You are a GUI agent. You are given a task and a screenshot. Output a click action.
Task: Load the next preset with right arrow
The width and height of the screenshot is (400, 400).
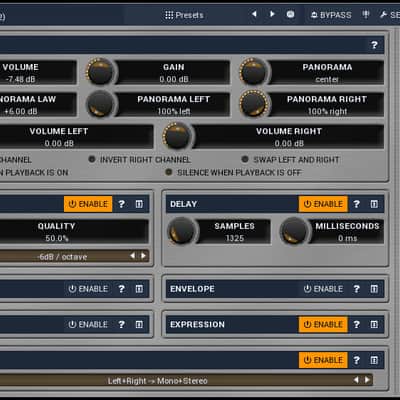click(x=272, y=14)
